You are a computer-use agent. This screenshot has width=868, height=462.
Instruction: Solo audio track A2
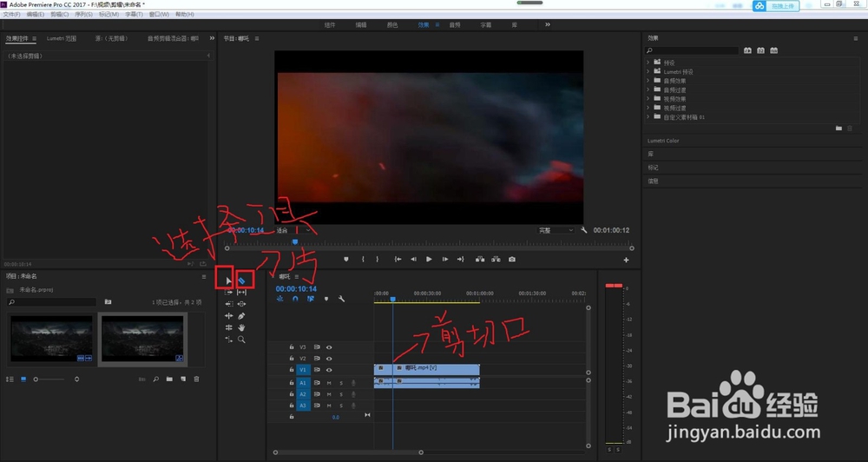(341, 394)
